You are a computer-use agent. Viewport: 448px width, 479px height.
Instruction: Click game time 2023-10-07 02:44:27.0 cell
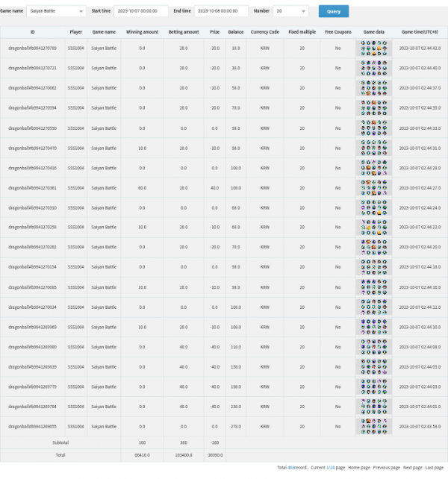point(420,188)
